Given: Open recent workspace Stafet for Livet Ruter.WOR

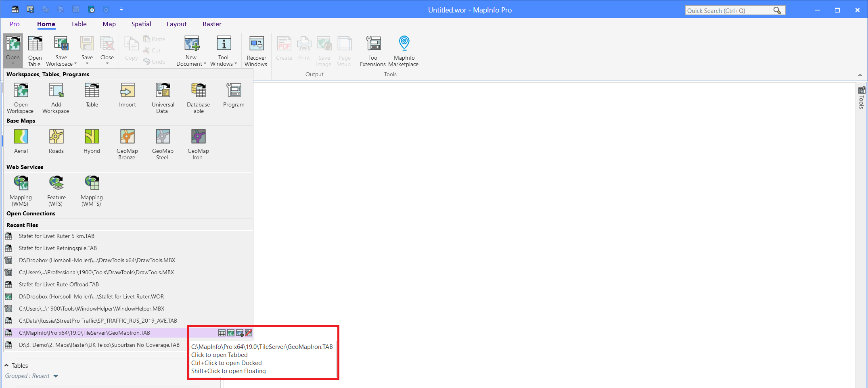Looking at the screenshot, I should 128,296.
